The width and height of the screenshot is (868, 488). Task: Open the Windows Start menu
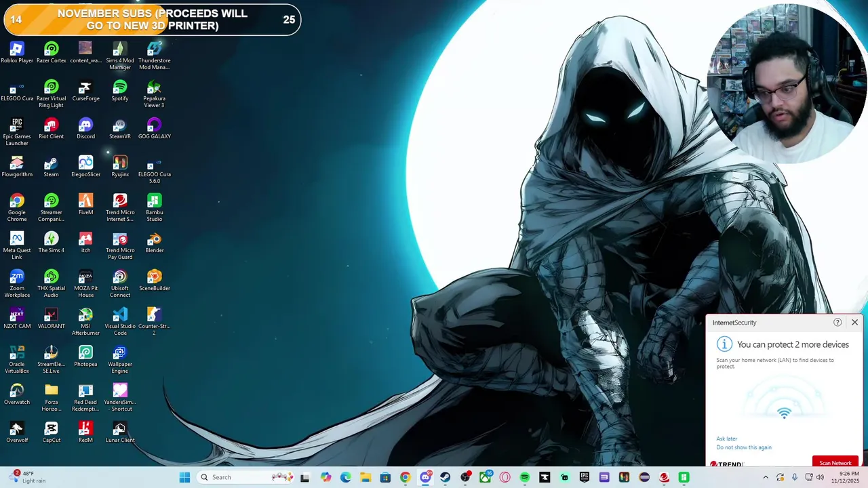tap(184, 477)
